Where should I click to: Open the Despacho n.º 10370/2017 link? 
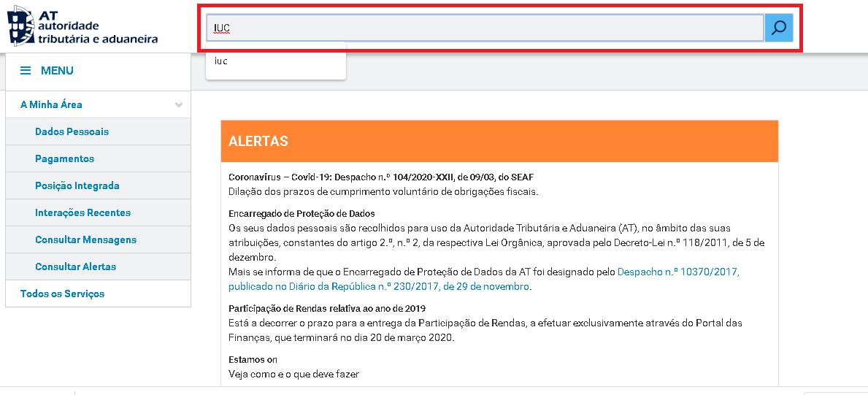pos(678,272)
